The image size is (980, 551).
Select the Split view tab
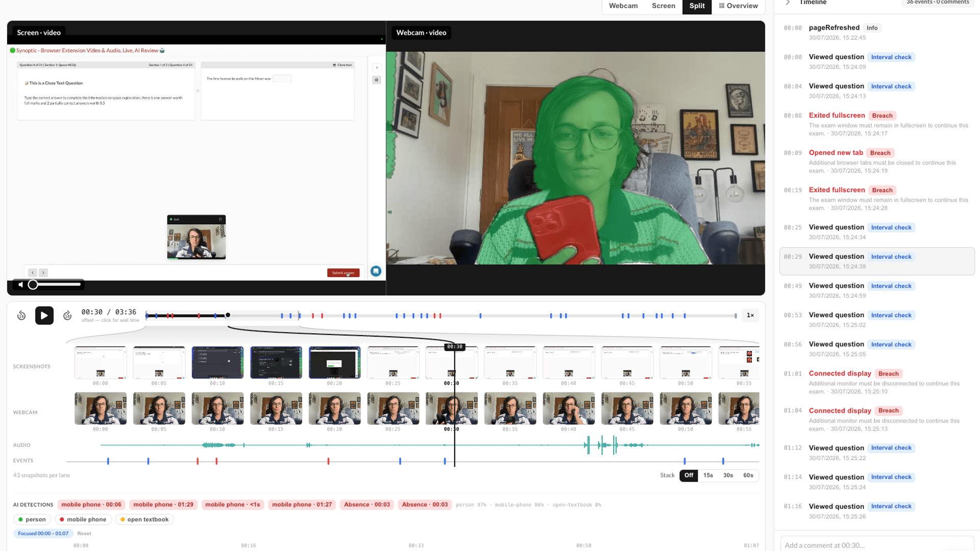697,6
